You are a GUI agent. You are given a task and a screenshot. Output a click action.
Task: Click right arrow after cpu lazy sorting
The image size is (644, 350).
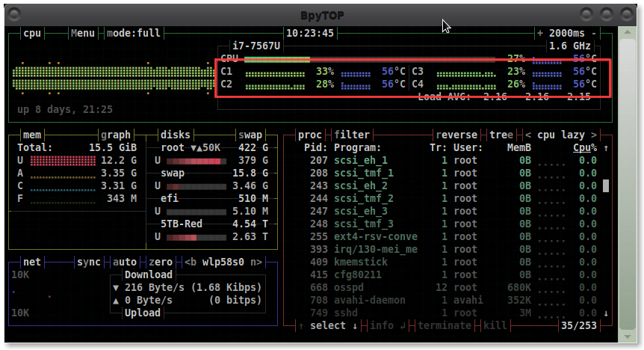(x=594, y=135)
